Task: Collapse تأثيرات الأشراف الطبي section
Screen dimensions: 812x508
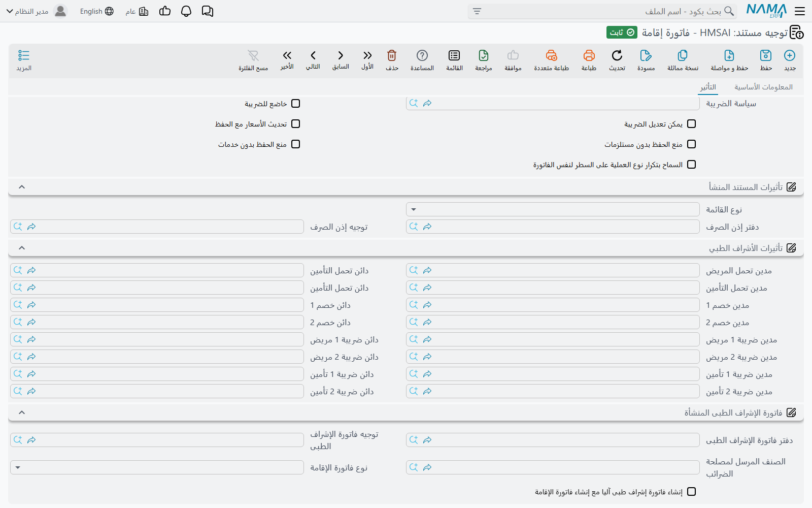Action: (22, 248)
